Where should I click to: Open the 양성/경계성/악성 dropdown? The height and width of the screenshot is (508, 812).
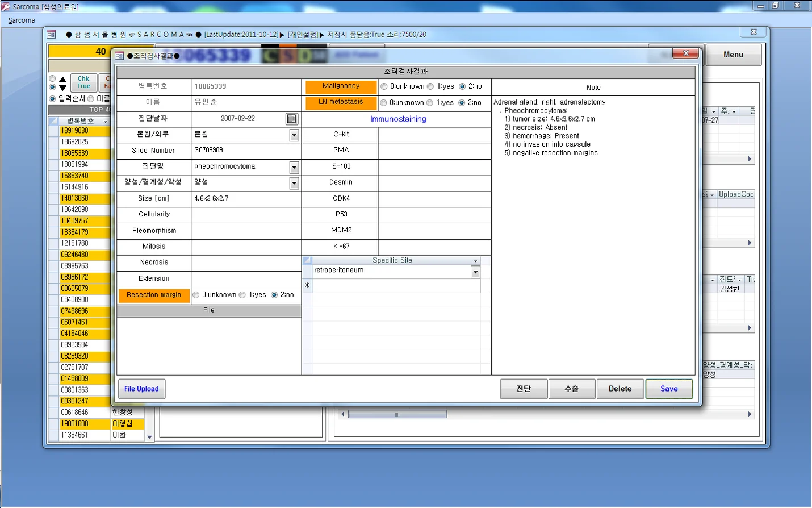click(294, 183)
